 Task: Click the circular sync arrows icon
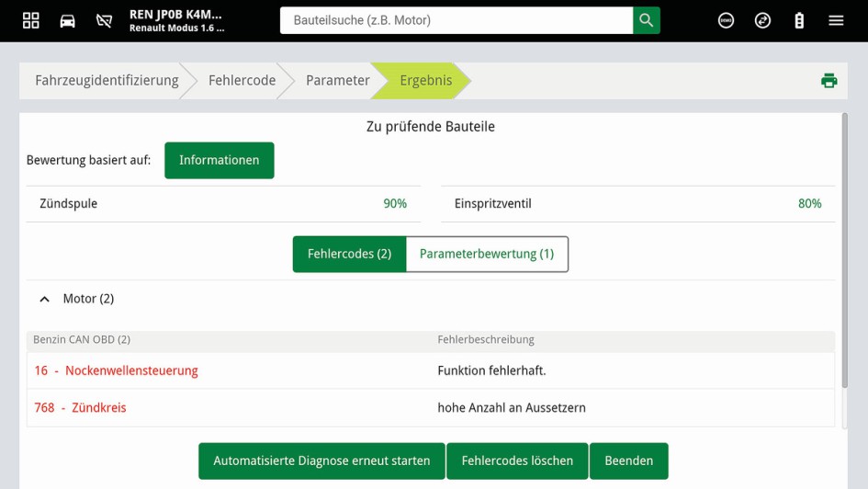point(762,21)
